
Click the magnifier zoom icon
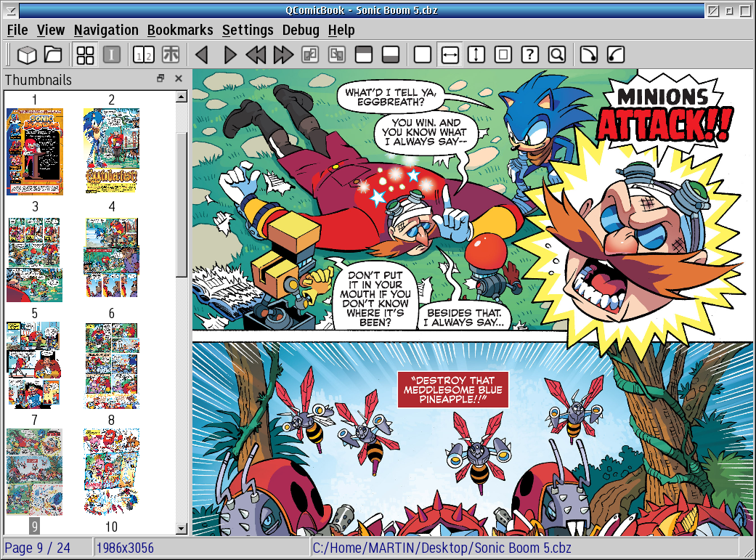(557, 54)
